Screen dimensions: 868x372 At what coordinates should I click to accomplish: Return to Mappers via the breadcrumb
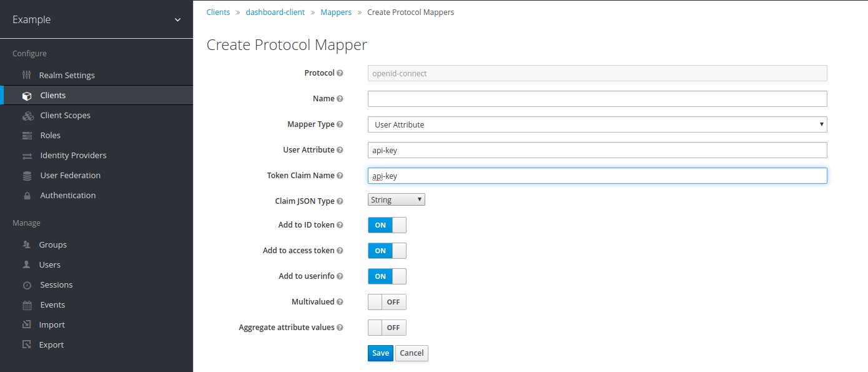[x=336, y=12]
